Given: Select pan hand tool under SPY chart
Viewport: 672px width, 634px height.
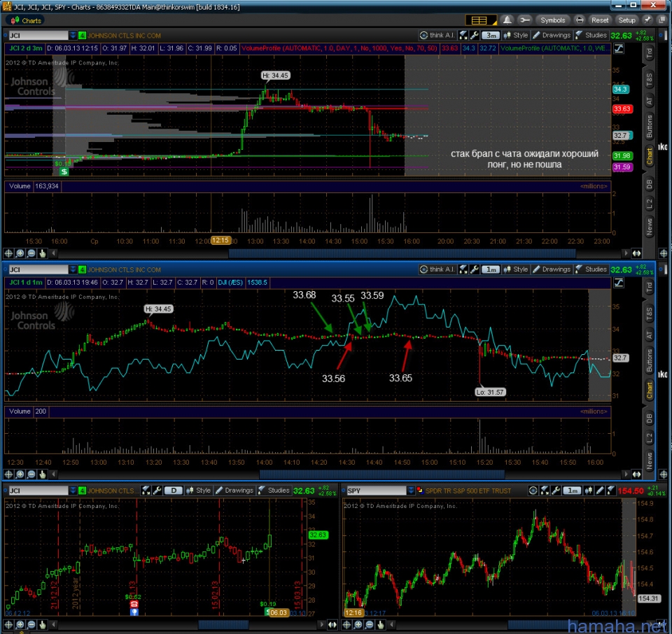Looking at the screenshot, I should (381, 625).
